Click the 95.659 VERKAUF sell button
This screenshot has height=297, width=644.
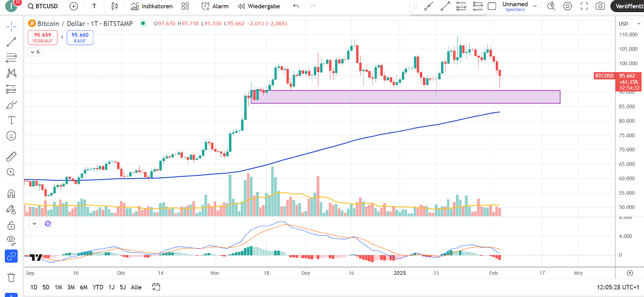(43, 38)
